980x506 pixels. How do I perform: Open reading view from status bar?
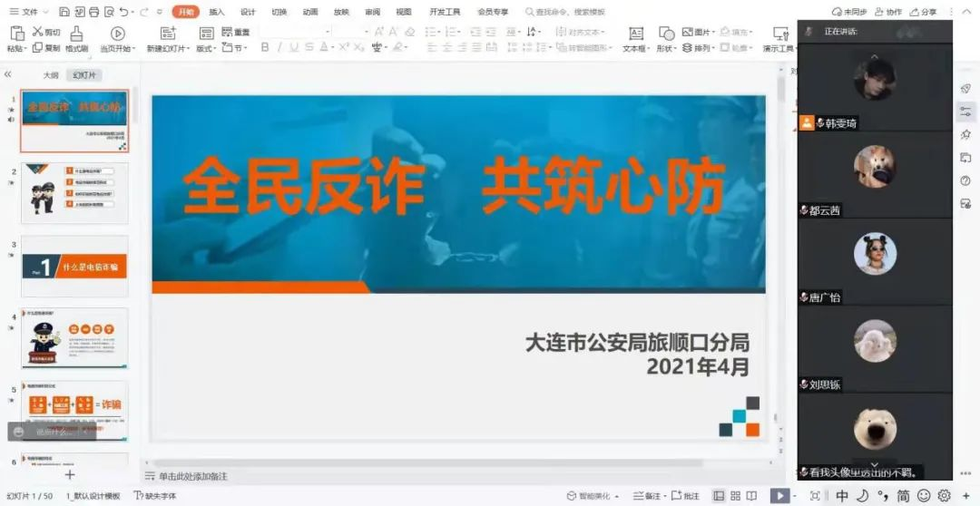pos(751,496)
